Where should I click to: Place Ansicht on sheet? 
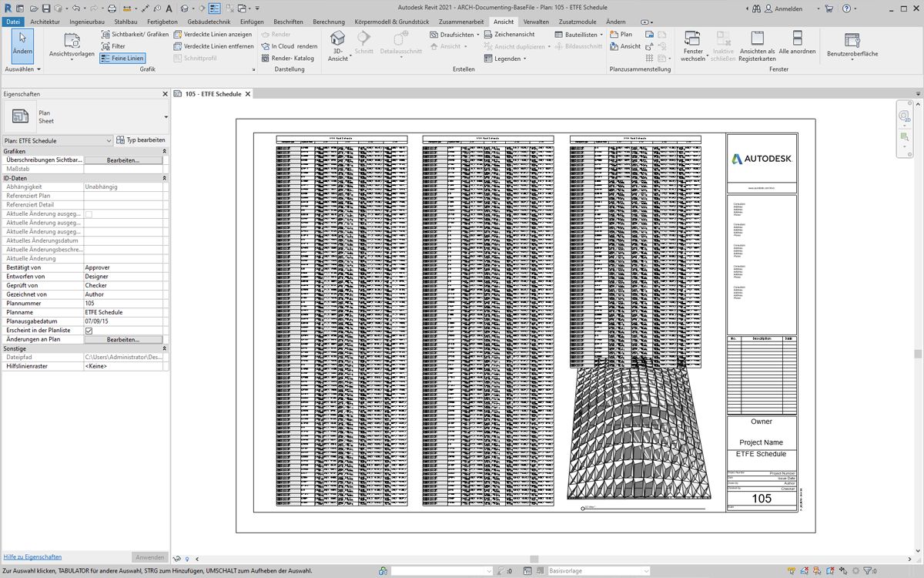coord(624,46)
